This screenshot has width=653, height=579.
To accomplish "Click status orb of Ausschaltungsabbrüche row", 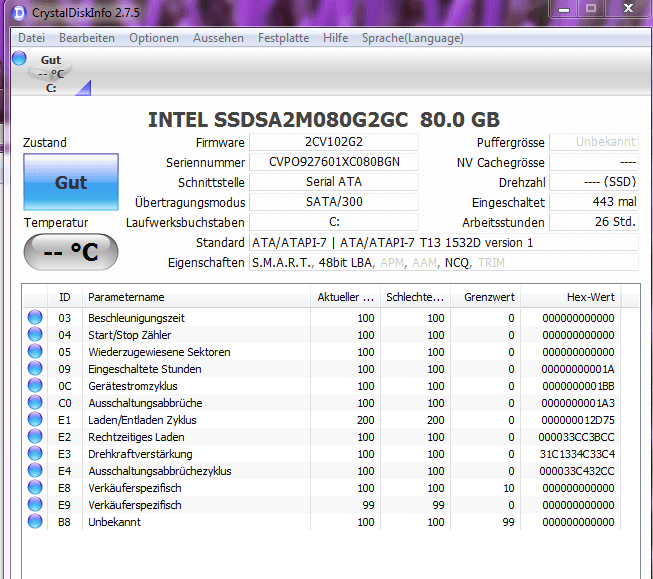I will (x=35, y=402).
